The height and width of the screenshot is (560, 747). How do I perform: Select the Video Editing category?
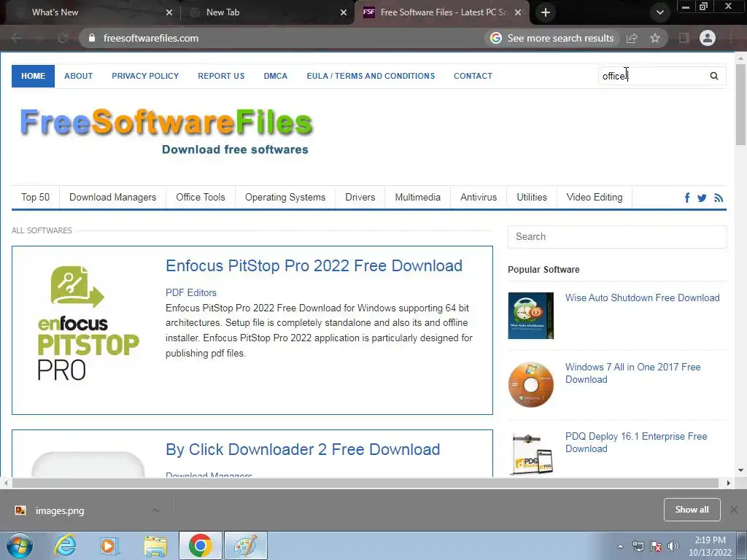click(595, 197)
